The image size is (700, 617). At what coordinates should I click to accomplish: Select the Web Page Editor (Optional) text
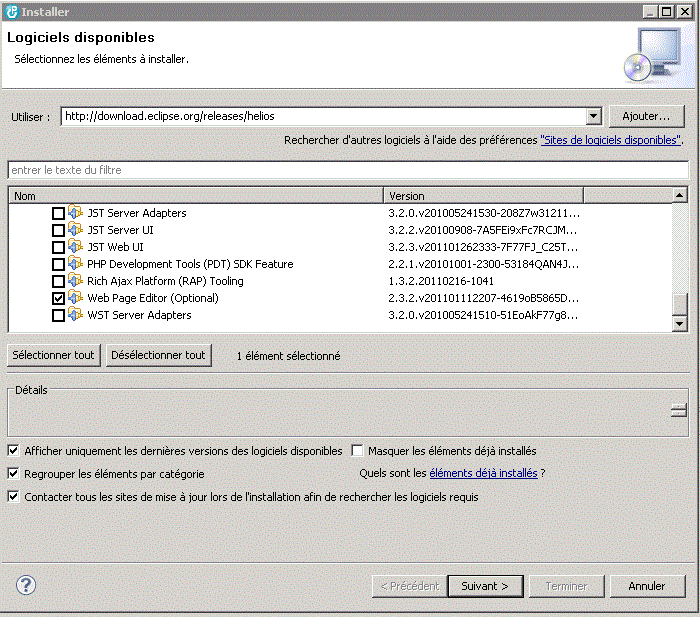[153, 298]
